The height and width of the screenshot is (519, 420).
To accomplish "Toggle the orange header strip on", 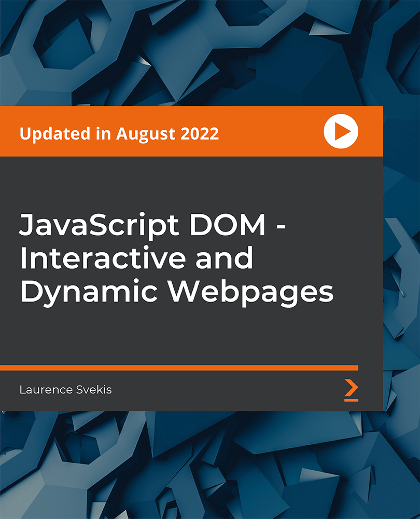I will click(x=156, y=132).
